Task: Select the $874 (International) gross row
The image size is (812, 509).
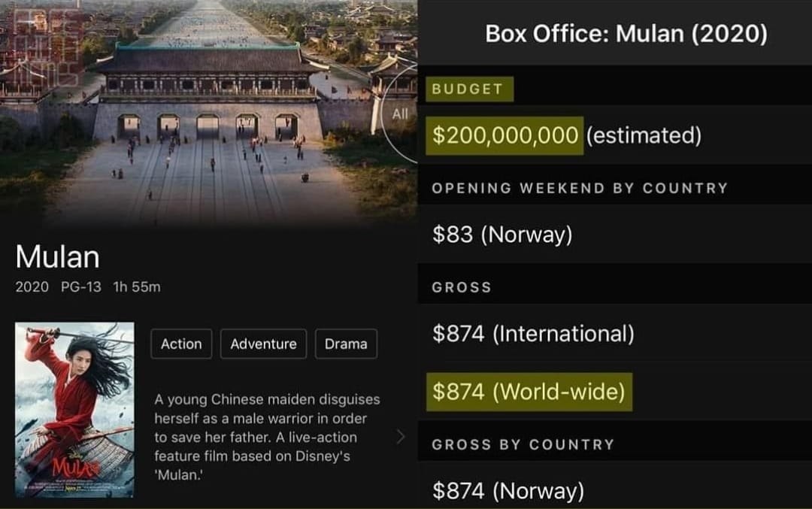Action: 615,334
